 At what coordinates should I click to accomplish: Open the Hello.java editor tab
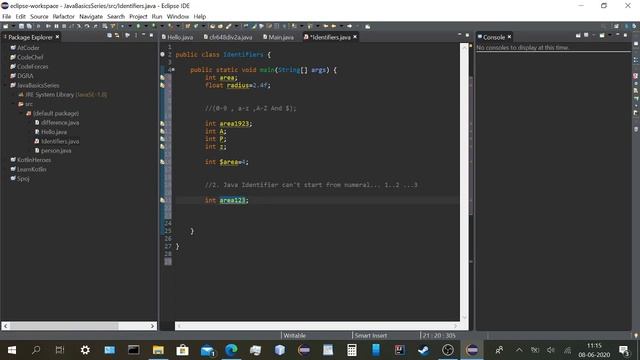(x=177, y=37)
